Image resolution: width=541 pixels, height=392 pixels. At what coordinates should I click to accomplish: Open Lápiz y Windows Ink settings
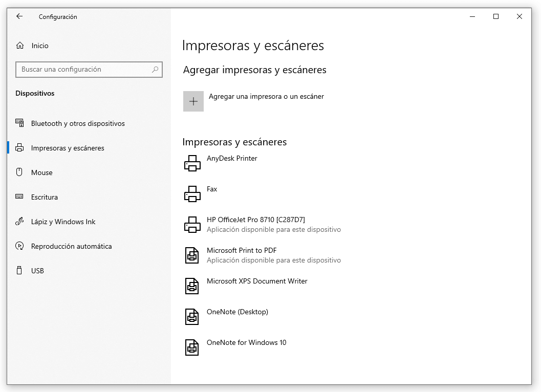63,222
